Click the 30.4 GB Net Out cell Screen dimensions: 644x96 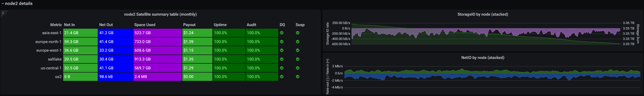[115, 59]
